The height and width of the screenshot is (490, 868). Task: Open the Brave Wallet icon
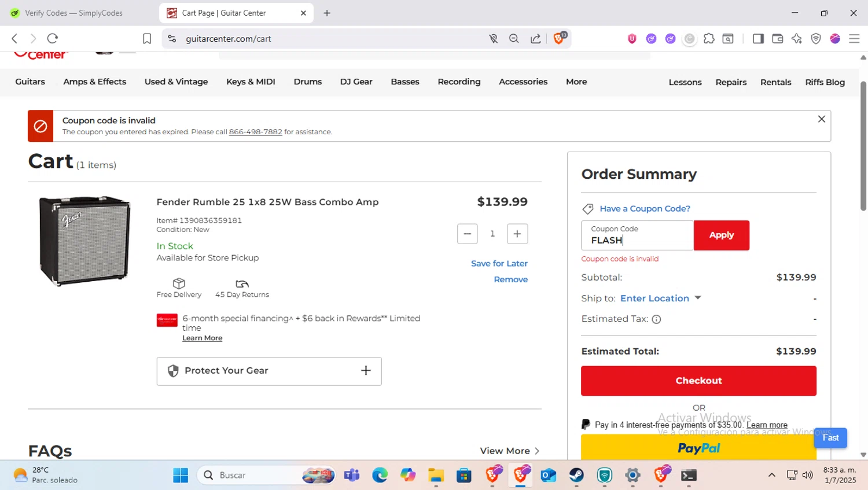778,39
